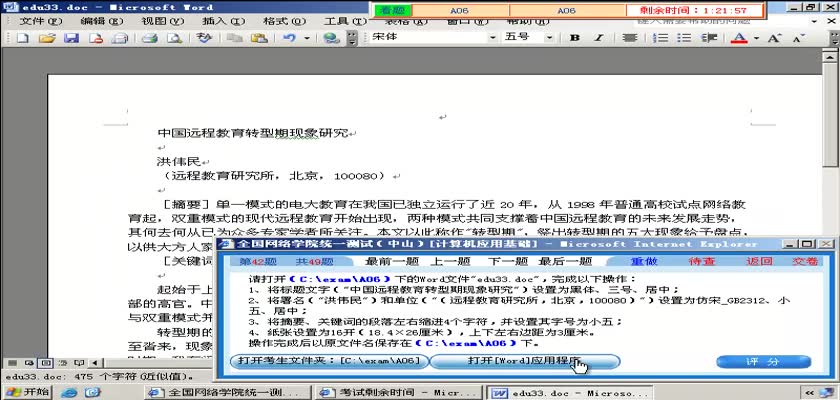This screenshot has height=400, width=840.
Task: Go to 上一题 previous question
Action: pos(450,261)
